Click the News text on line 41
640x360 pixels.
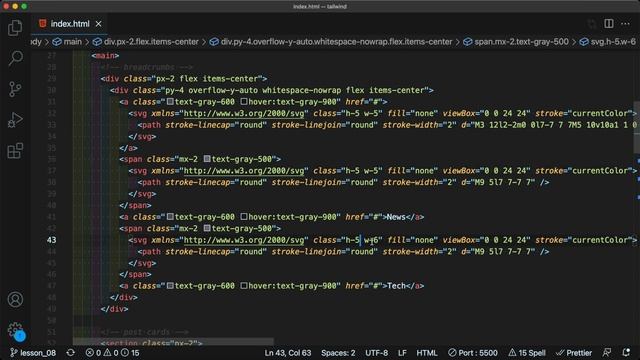[396, 217]
